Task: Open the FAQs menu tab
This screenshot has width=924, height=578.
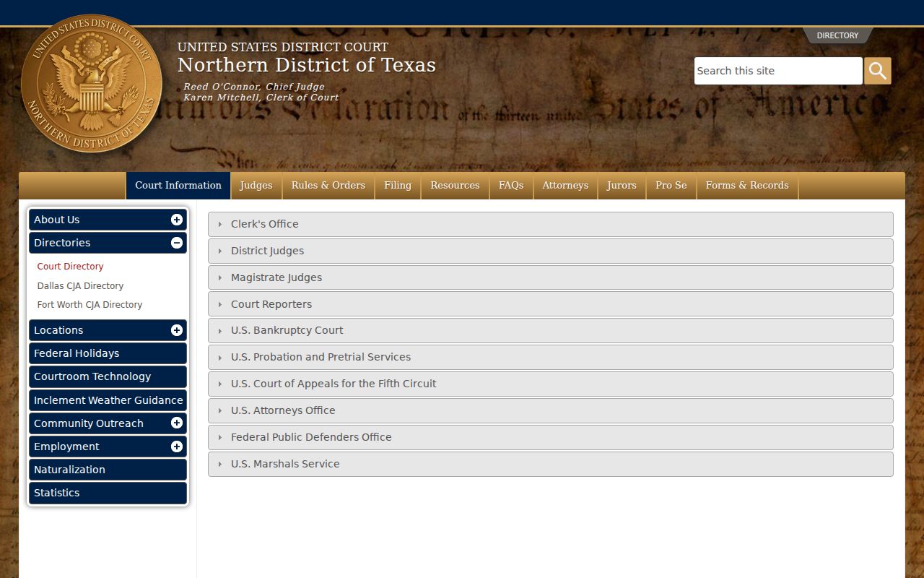Action: 511,186
